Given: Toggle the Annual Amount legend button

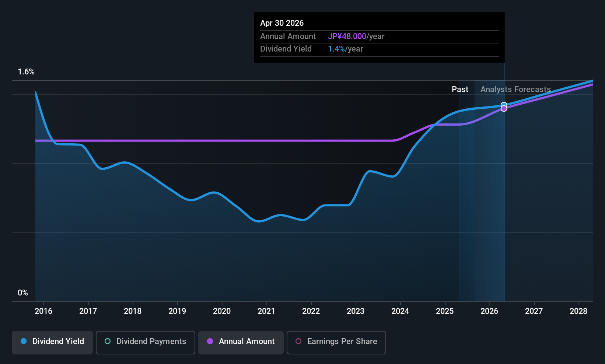Looking at the screenshot, I should point(241,342).
